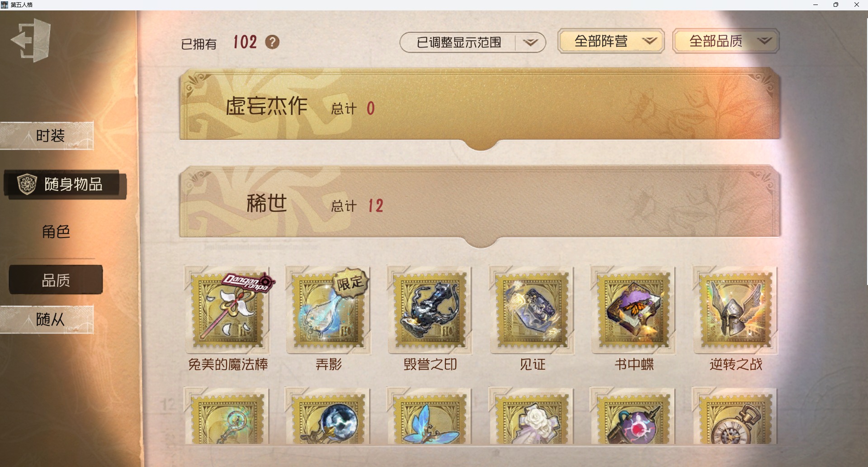Select the limited 弄影 accessory stamp
The width and height of the screenshot is (868, 467).
click(329, 310)
